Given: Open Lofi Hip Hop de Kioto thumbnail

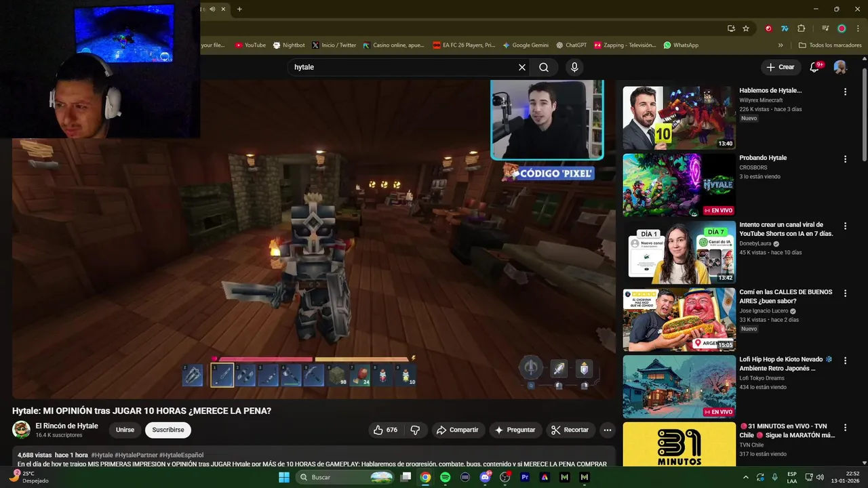Looking at the screenshot, I should point(679,386).
